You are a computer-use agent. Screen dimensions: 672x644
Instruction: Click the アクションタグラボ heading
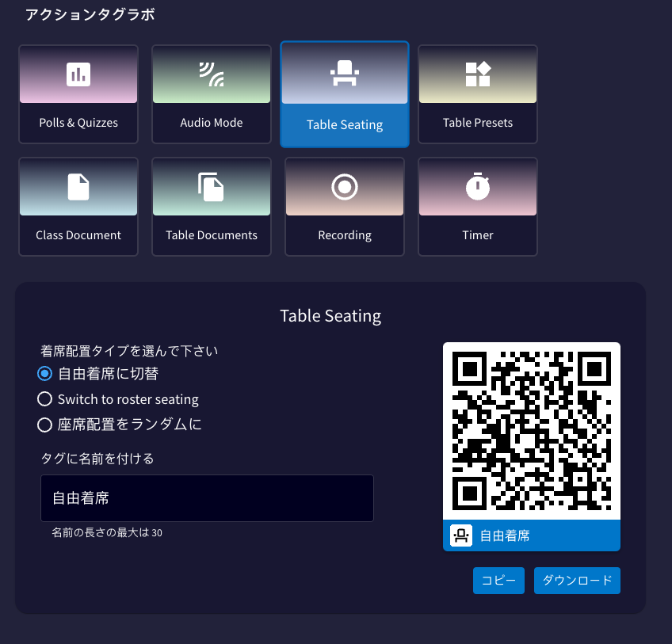90,14
